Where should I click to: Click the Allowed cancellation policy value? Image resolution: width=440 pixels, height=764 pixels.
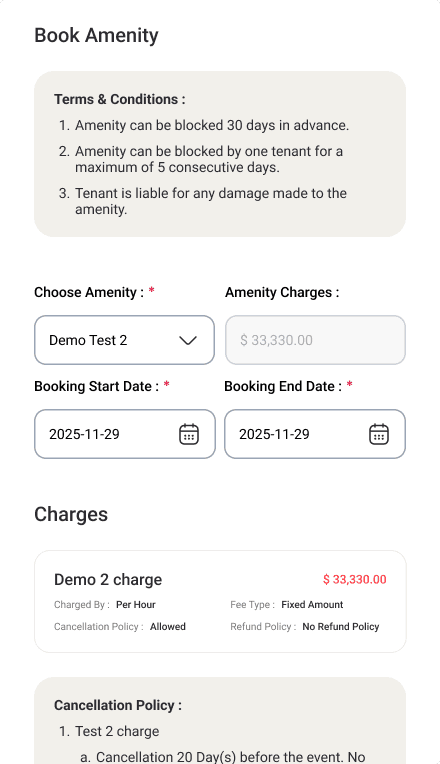point(168,627)
